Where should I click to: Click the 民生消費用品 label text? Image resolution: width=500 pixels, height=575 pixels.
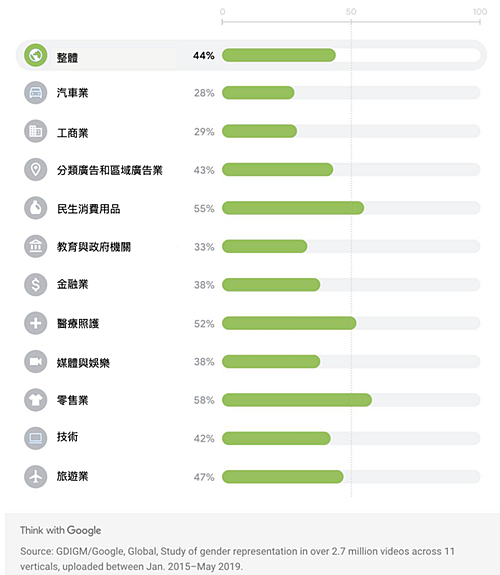(x=88, y=209)
